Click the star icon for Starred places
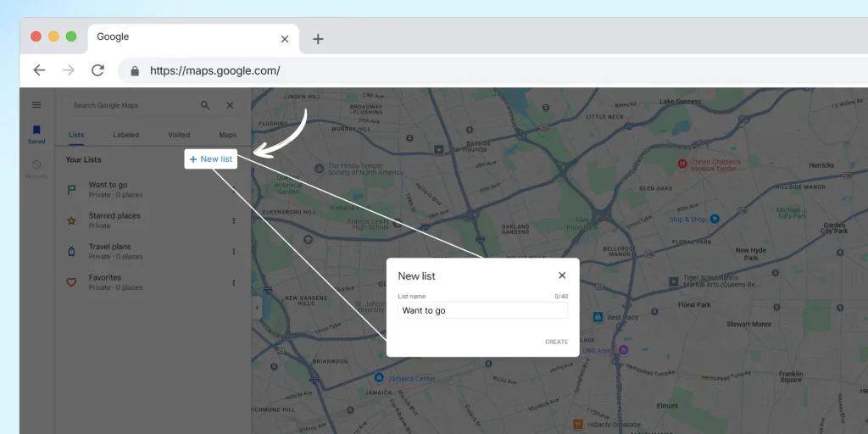This screenshot has height=434, width=868. pyautogui.click(x=71, y=221)
